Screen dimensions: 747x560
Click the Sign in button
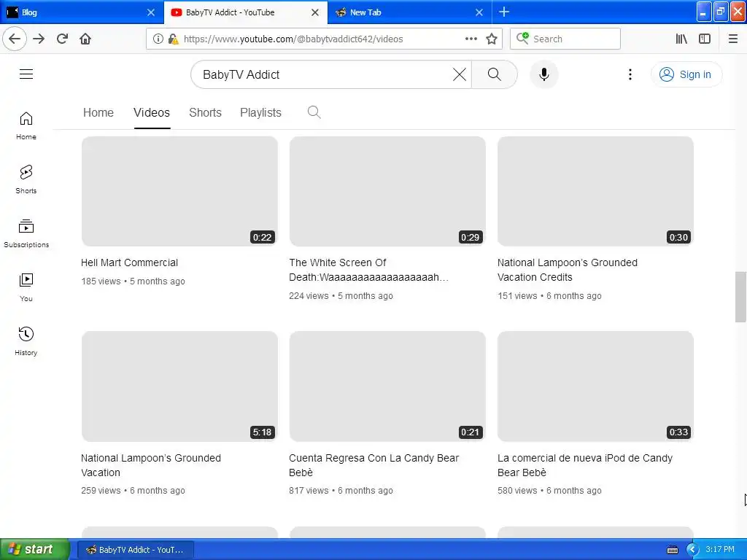click(x=686, y=74)
